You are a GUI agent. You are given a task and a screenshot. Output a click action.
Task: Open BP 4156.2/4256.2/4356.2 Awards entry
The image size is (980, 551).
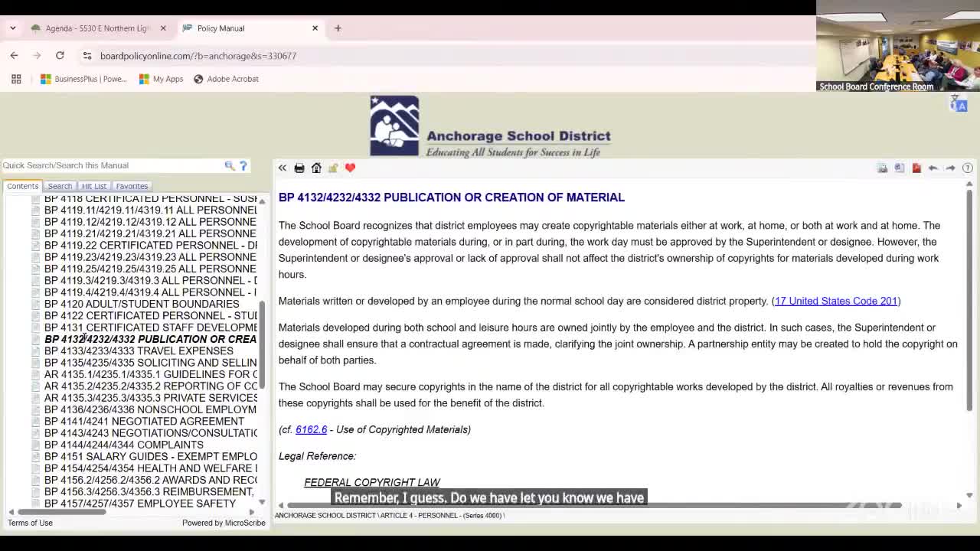[151, 480]
